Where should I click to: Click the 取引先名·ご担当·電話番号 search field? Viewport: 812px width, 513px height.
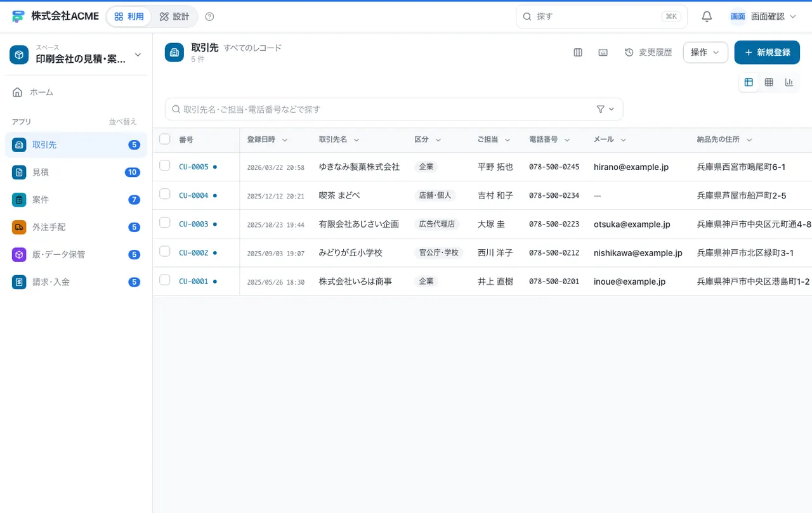click(393, 109)
